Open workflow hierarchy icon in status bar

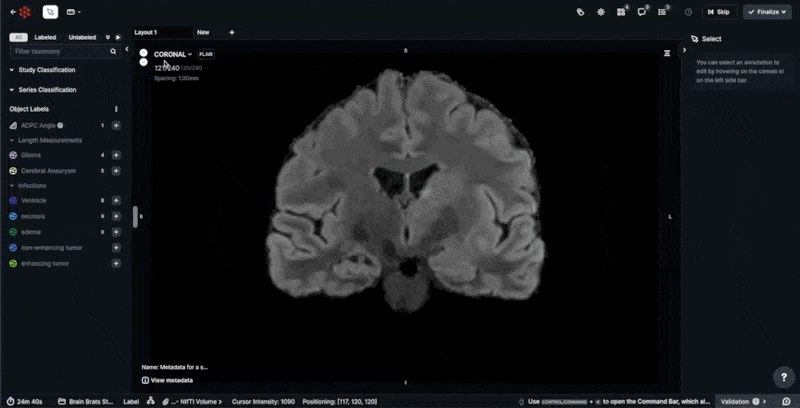pos(151,401)
